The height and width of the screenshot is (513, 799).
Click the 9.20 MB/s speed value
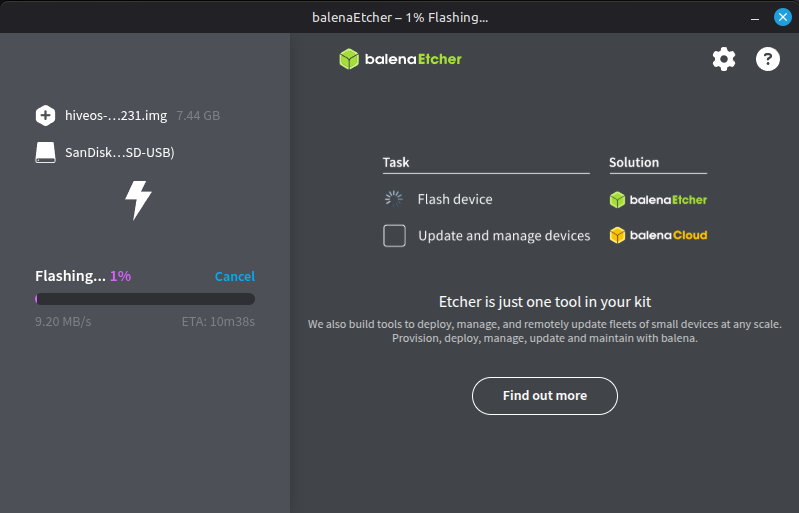[63, 321]
